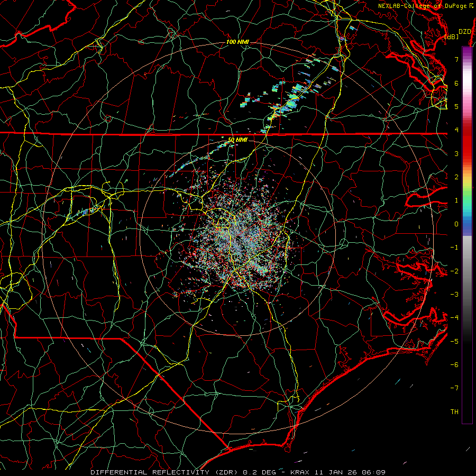Screen dimensions: 476x476
Task: Click the 3 dB scale label
Action: click(x=456, y=153)
